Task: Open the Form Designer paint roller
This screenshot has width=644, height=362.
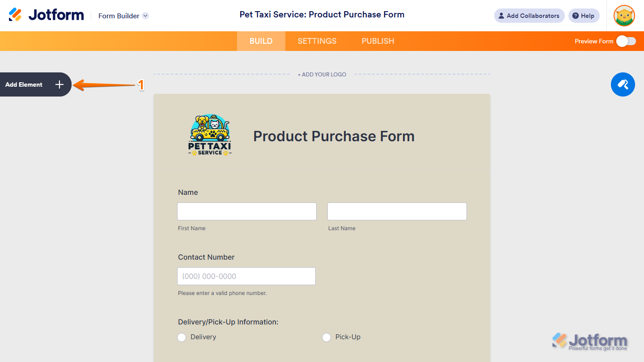Action: (623, 84)
